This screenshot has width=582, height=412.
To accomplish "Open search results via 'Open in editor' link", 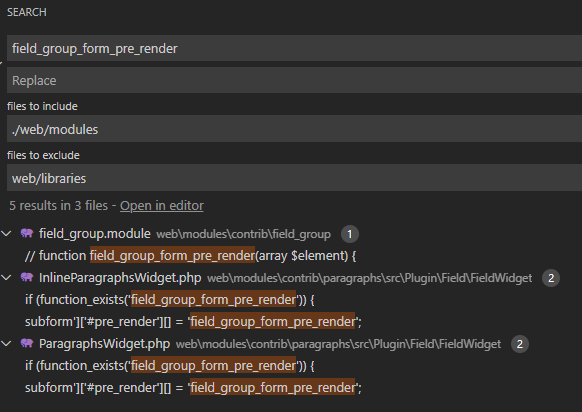I will tap(161, 206).
